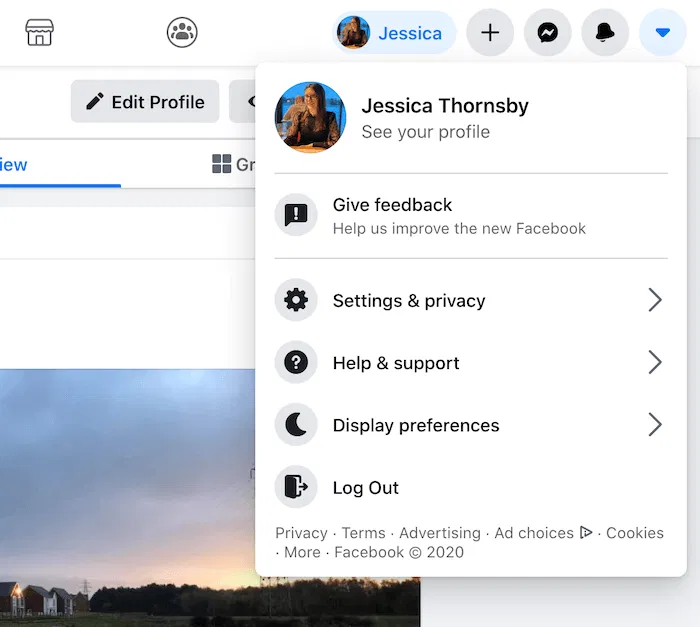Screen dimensions: 700x627
Task: Open the Groups icon in top bar
Action: tap(182, 32)
